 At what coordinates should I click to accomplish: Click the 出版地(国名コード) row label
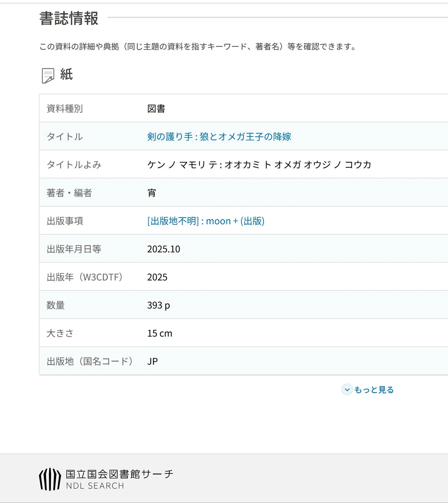point(90,361)
